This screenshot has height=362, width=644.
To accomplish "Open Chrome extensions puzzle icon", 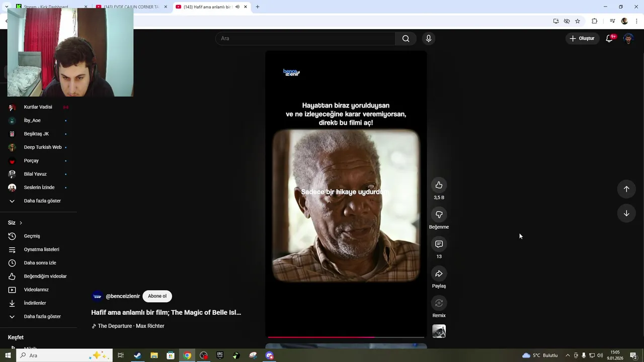I will click(595, 21).
